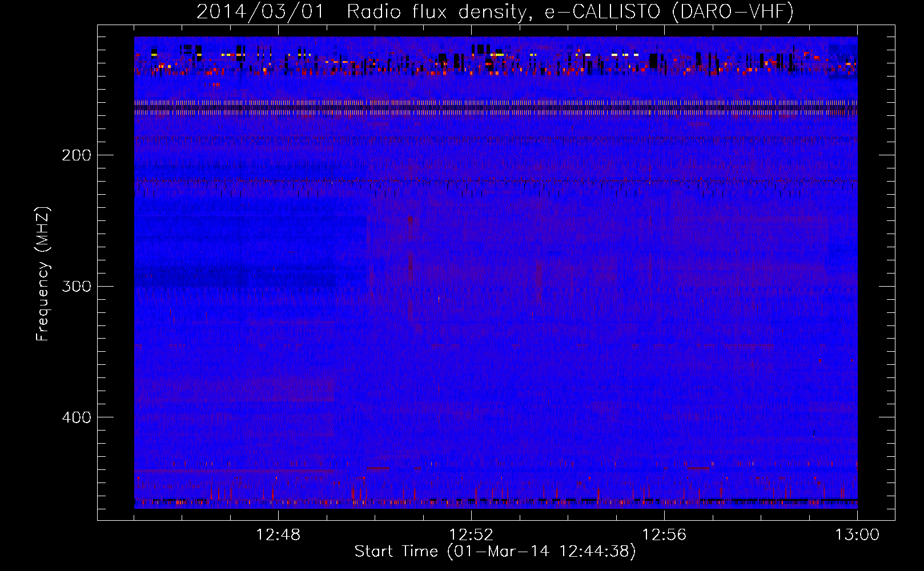Click the 200 frequency tick label

coord(77,155)
